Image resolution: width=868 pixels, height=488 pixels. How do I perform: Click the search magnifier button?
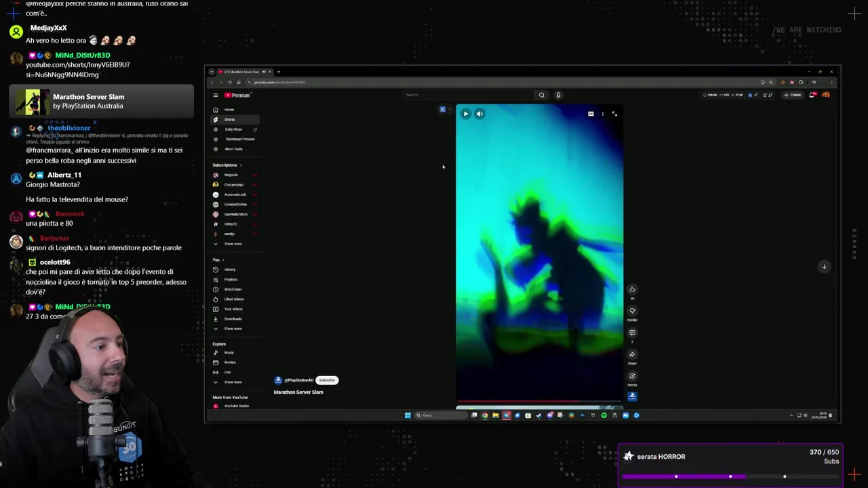point(542,95)
